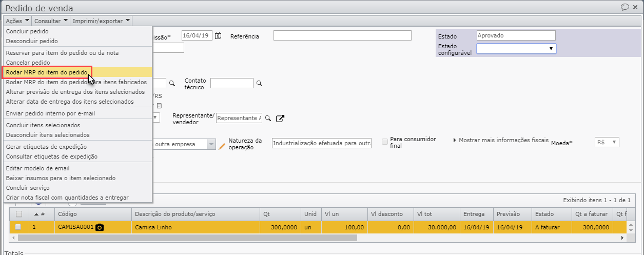
Task: Click the 30.000,00 total value cell
Action: pyautogui.click(x=437, y=227)
